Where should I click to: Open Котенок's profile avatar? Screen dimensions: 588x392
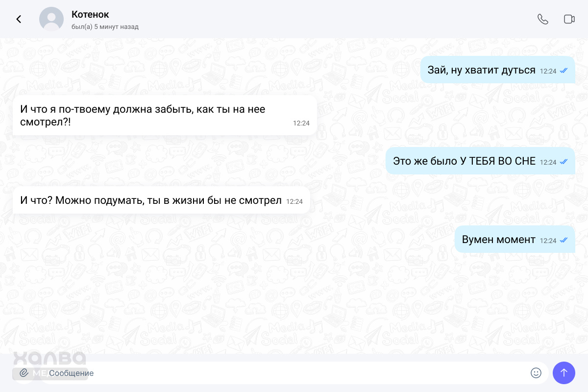tap(51, 19)
